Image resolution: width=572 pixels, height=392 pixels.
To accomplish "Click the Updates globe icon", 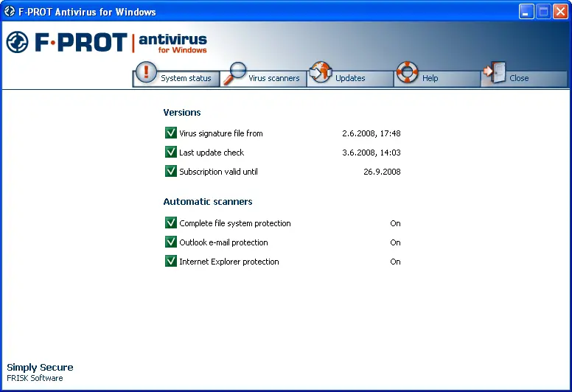I will click(x=321, y=71).
